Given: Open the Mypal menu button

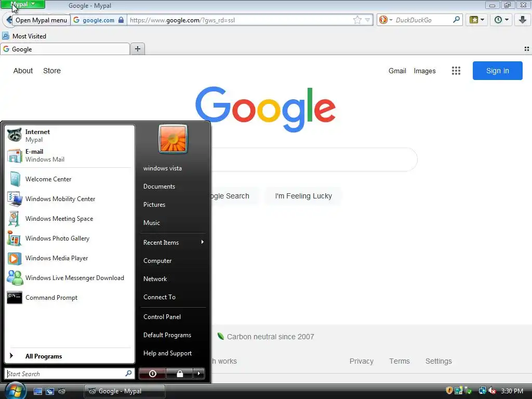Looking at the screenshot, I should [x=23, y=4].
